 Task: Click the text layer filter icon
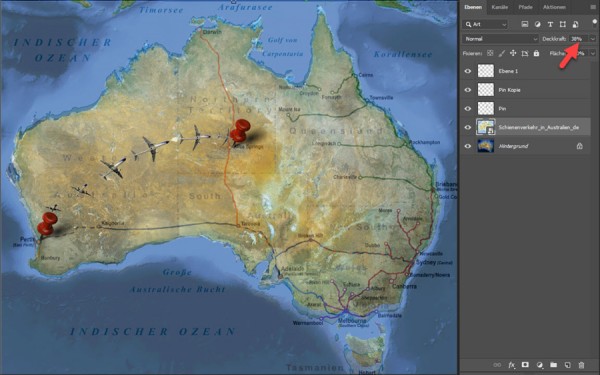point(550,24)
